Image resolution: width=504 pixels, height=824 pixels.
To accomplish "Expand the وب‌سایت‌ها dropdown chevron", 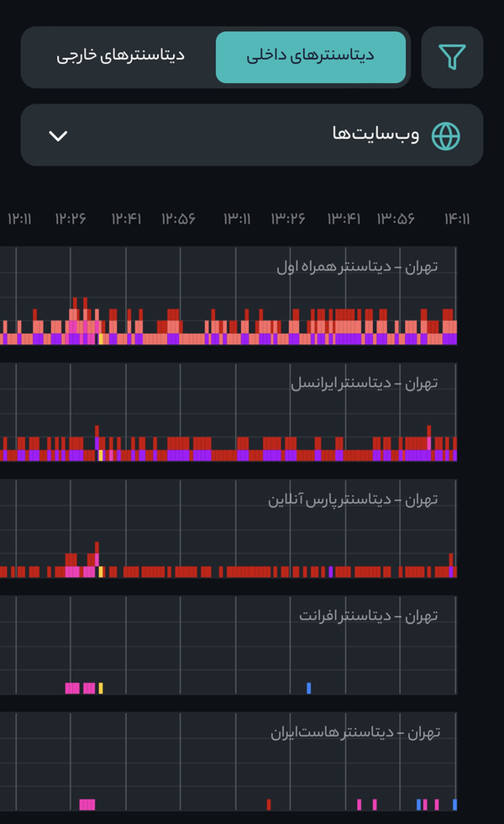I will pos(58,135).
